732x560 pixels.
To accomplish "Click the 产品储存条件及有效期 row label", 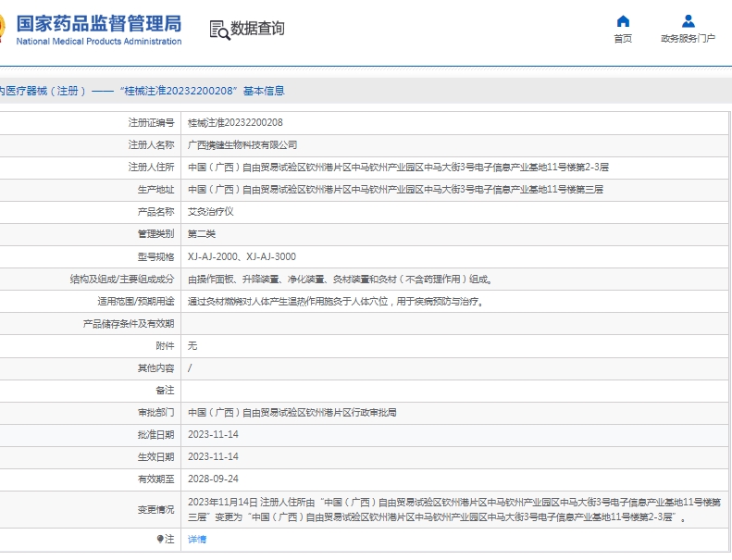I will [129, 324].
